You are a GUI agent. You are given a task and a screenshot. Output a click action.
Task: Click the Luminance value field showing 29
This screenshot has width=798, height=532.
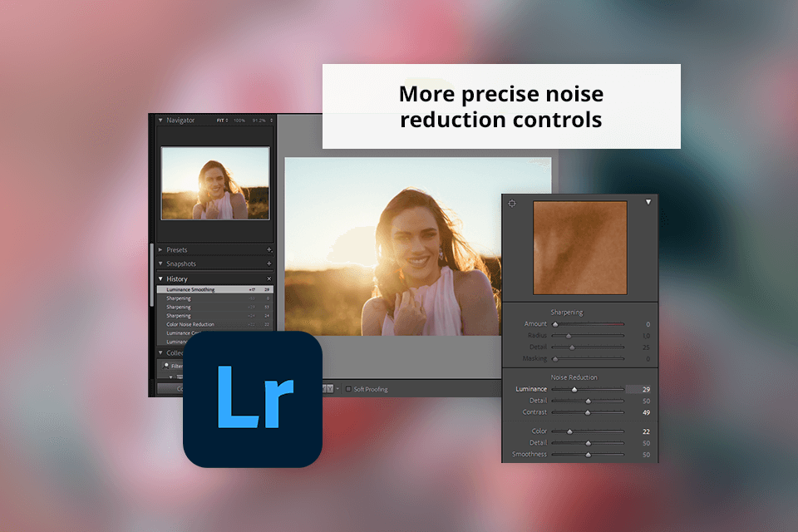pos(638,390)
